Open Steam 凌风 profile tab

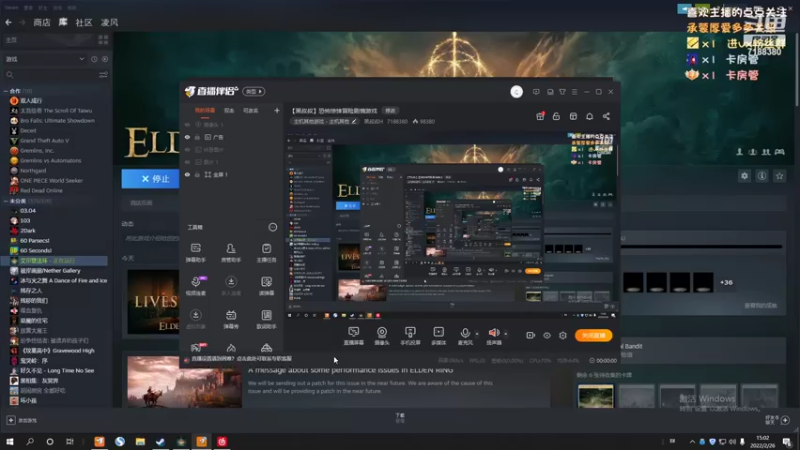point(109,22)
